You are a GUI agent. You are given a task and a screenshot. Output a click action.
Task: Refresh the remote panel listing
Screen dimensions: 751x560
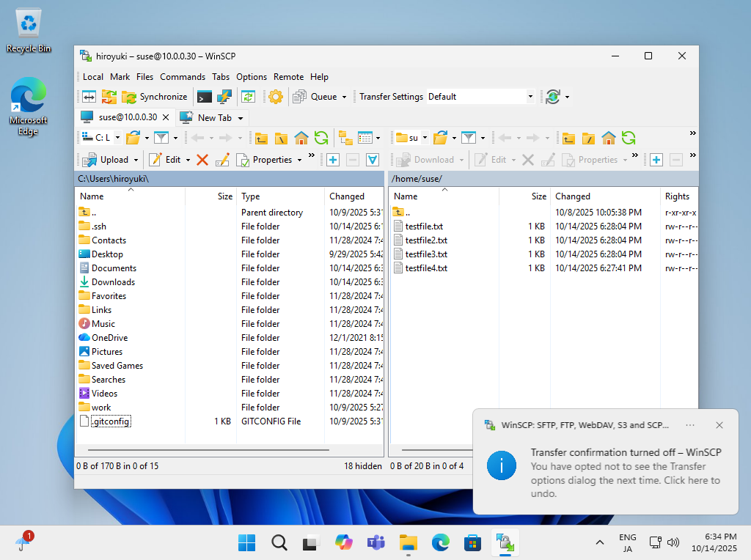(629, 138)
